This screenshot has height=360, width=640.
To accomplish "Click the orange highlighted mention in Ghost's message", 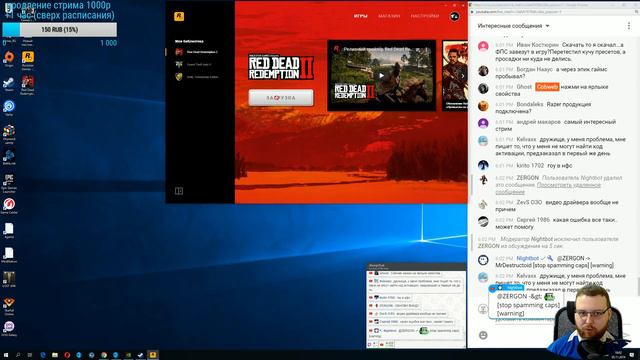I will (x=547, y=87).
